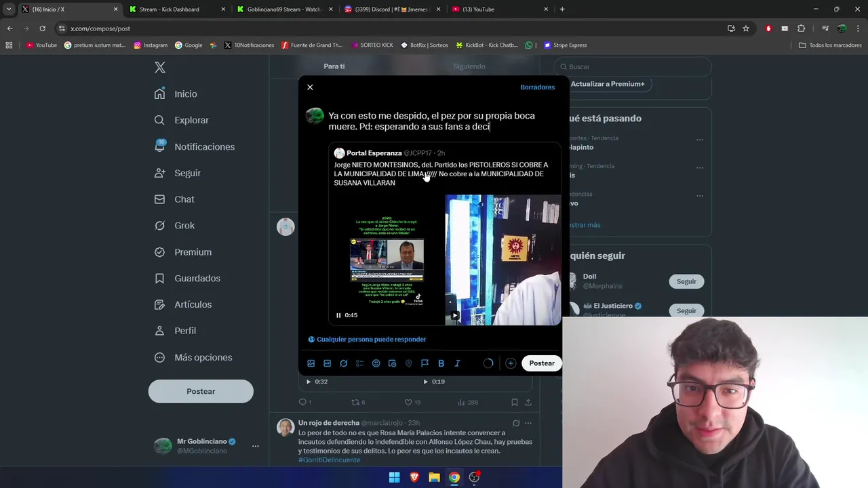Schedule the post with calendar icon

click(392, 363)
